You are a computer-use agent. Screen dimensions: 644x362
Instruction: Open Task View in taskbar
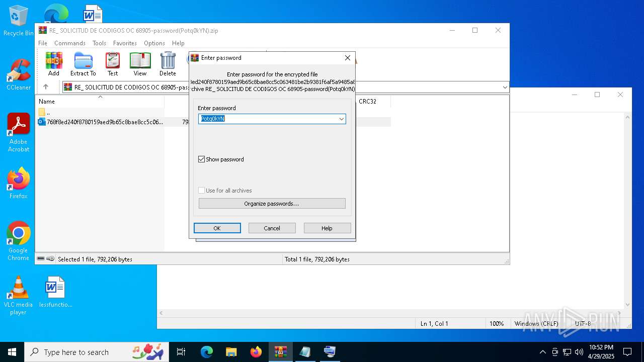181,352
